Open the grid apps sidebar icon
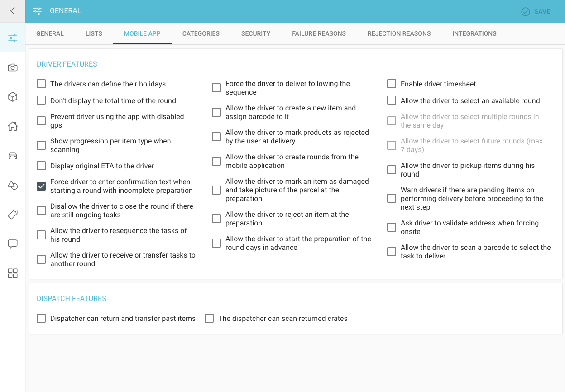 13,273
